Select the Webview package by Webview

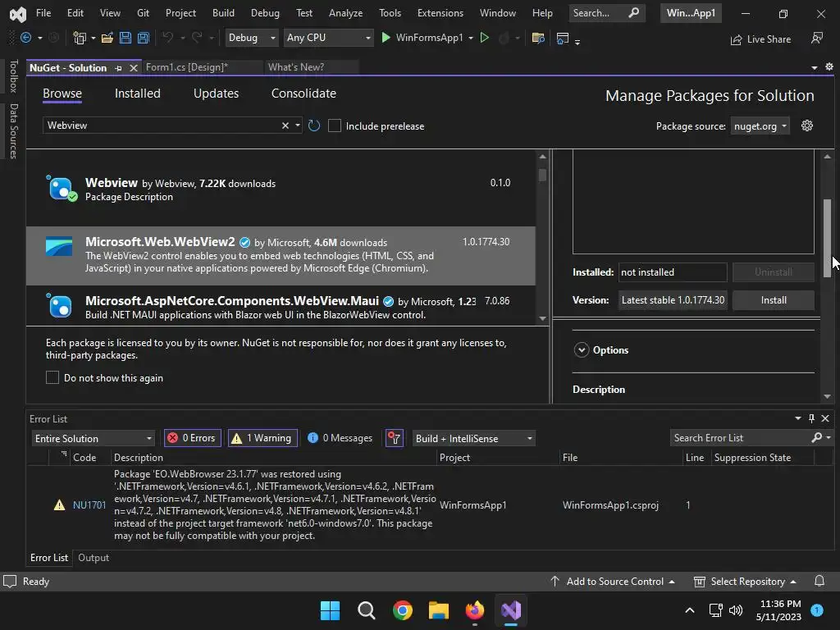(281, 189)
